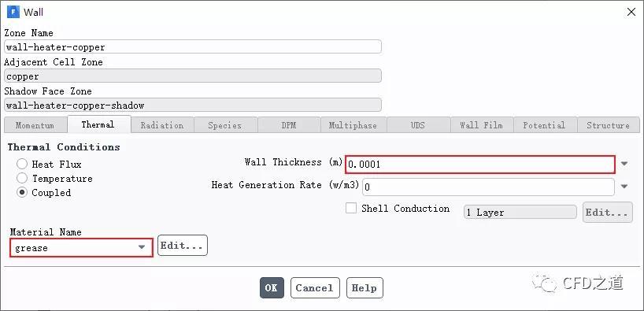This screenshot has height=311, width=644.
Task: Click the Fluent app icon in title bar
Action: tap(13, 12)
